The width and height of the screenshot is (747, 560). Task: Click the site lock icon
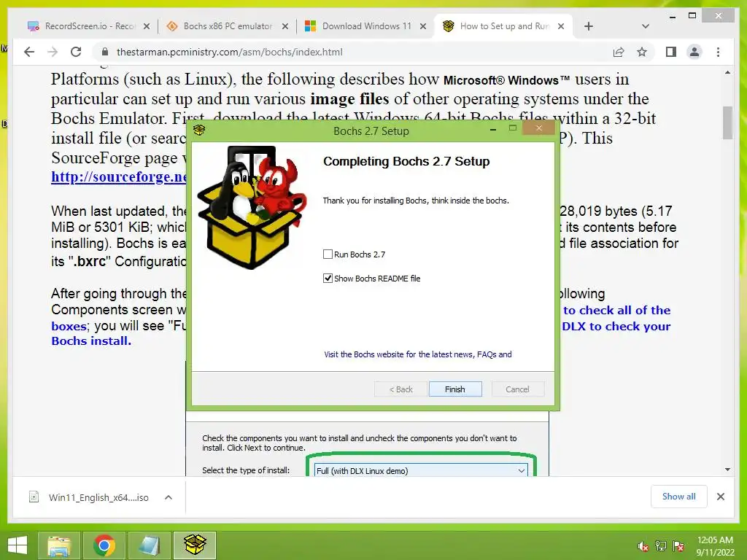(x=105, y=52)
